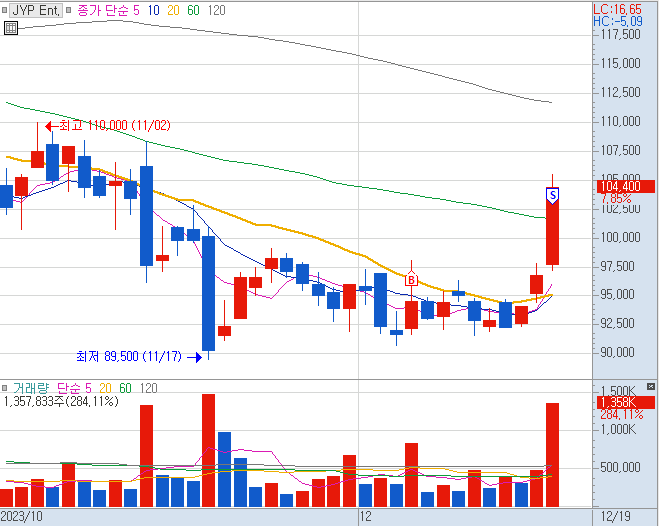
Task: Click the square before 거래량 legend
Action: click(x=5, y=388)
